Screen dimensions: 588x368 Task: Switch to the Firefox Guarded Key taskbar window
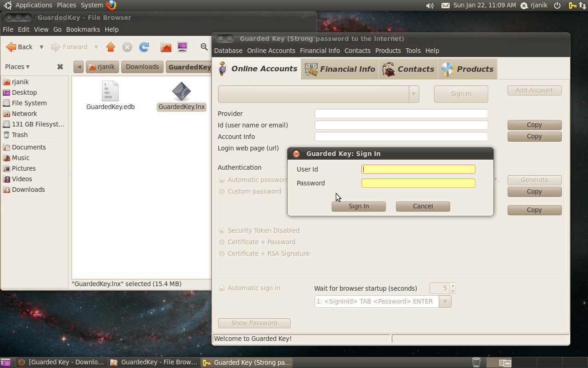coord(62,362)
